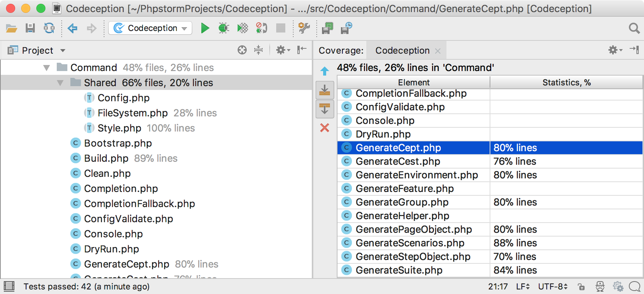Open settings via the wrench icon
The image size is (644, 294).
click(x=304, y=28)
